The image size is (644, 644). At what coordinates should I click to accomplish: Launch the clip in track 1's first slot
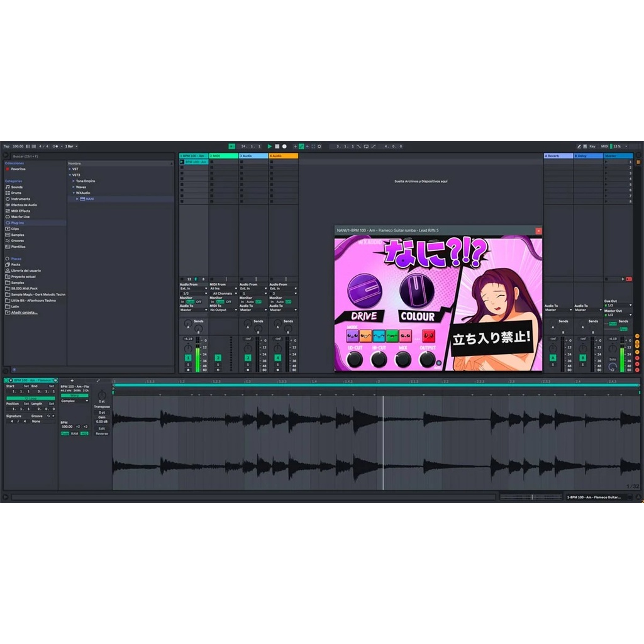coord(182,162)
